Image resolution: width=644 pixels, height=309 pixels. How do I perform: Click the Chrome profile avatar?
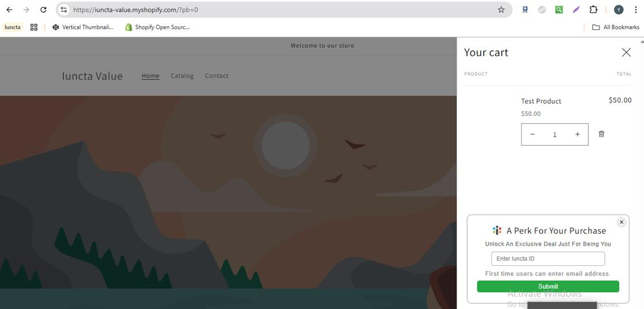[618, 10]
